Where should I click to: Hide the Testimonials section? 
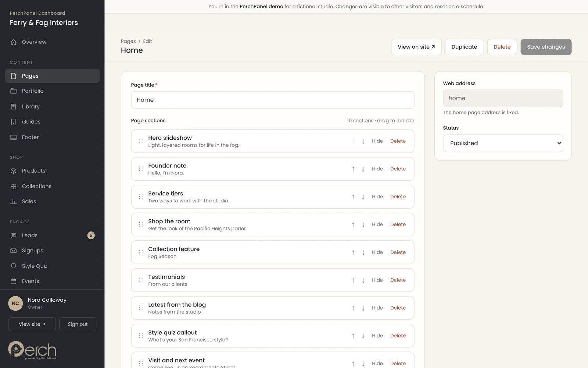pos(377,280)
